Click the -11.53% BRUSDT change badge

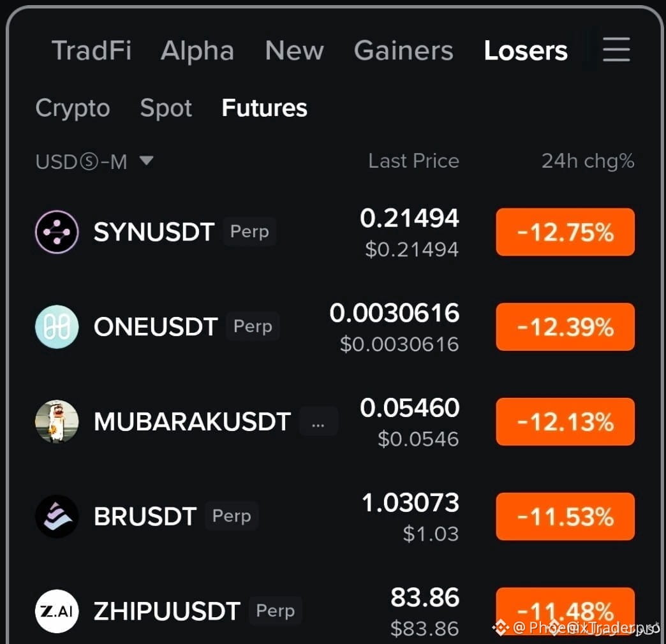[x=565, y=516]
